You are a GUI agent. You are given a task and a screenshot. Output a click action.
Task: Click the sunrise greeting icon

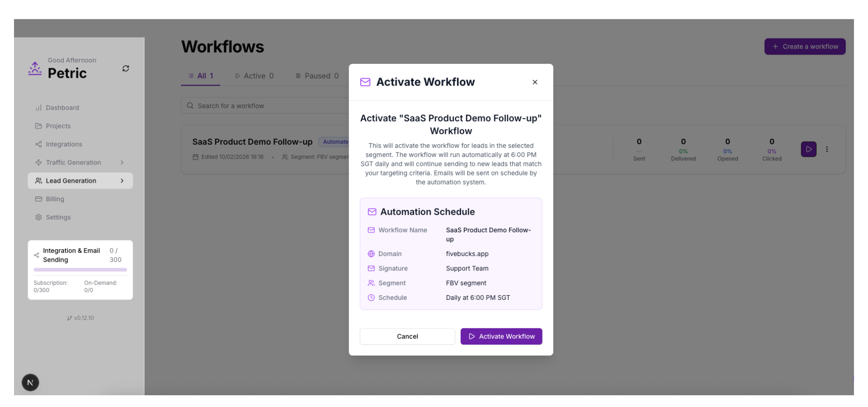(35, 68)
